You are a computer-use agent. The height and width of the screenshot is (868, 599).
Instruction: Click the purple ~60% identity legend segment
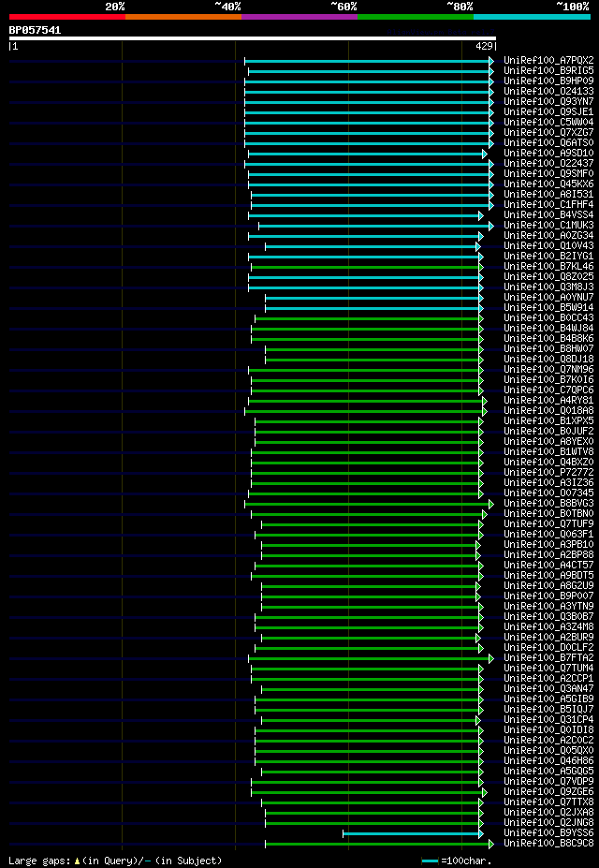(299, 17)
